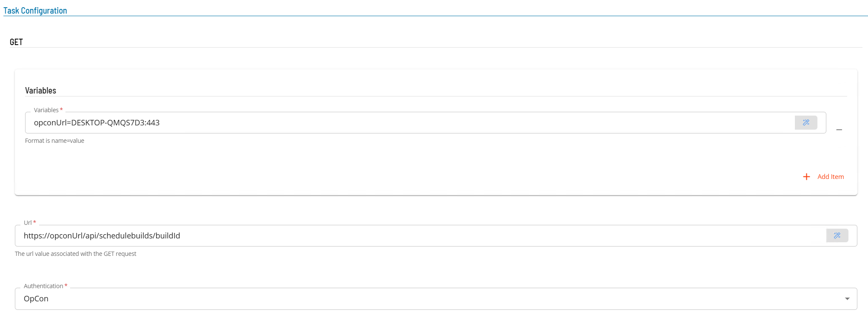This screenshot has width=868, height=326.
Task: Remove the opconUrl variable with minus icon
Action: pos(839,130)
